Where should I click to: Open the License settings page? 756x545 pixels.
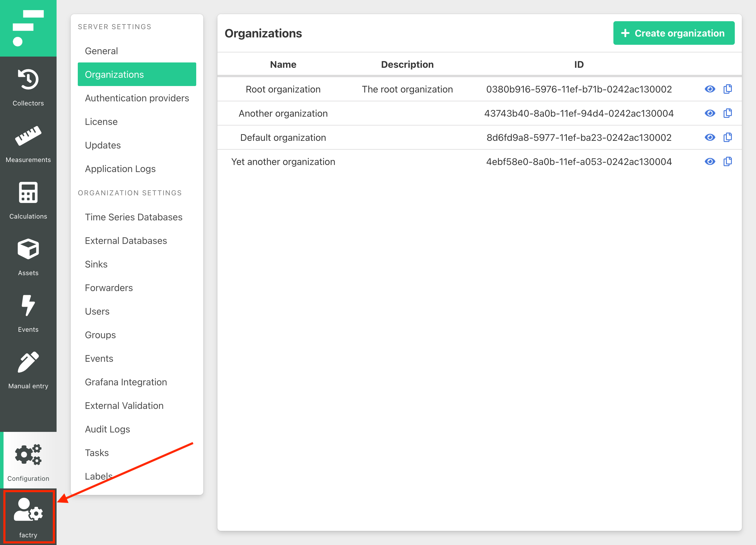137,122
